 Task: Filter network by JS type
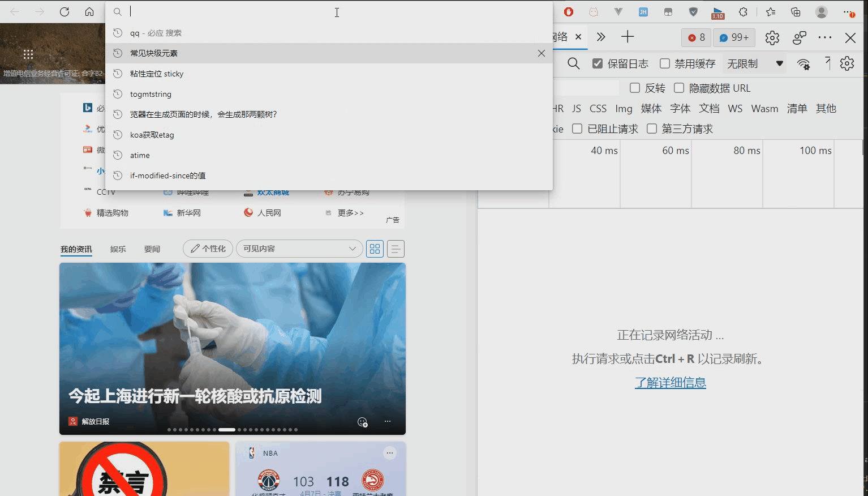(577, 108)
